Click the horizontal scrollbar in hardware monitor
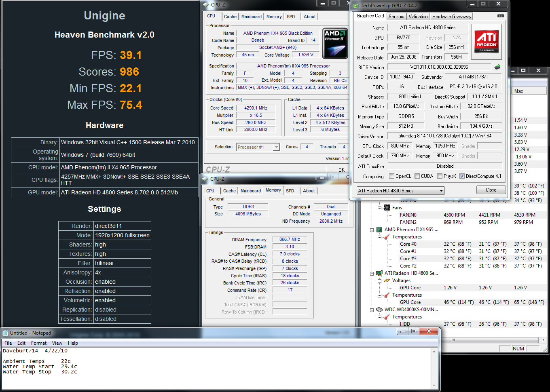 click(453, 340)
